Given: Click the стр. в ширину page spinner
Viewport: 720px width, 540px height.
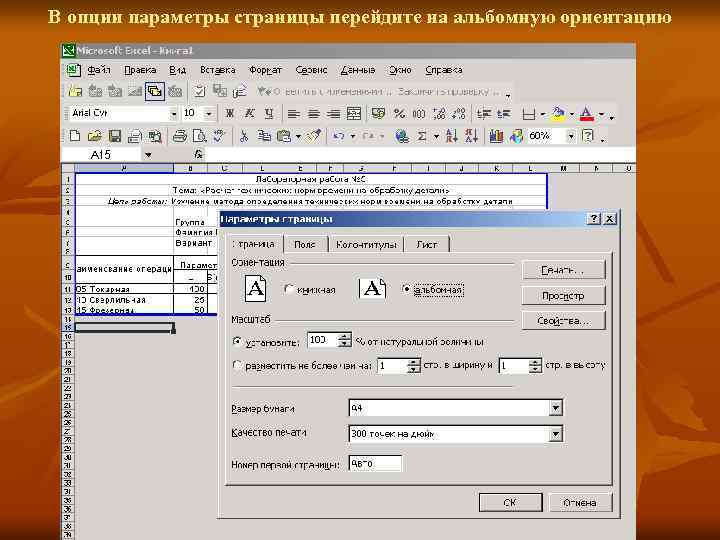Looking at the screenshot, I should (x=414, y=366).
